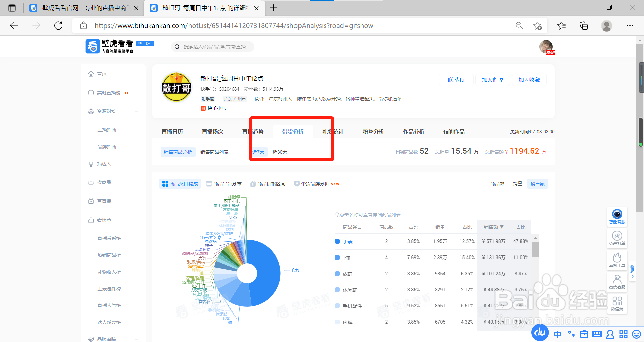Collapse the 资源对接 sidebar section

tap(136, 111)
